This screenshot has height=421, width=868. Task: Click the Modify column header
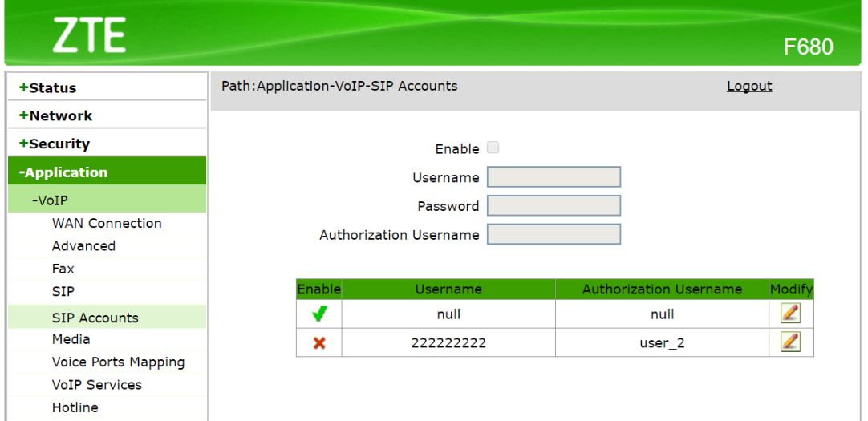pyautogui.click(x=791, y=289)
